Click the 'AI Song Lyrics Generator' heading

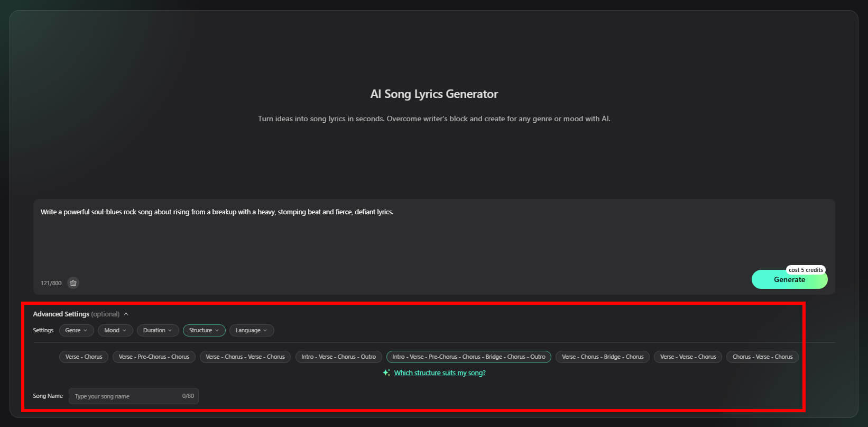tap(434, 94)
